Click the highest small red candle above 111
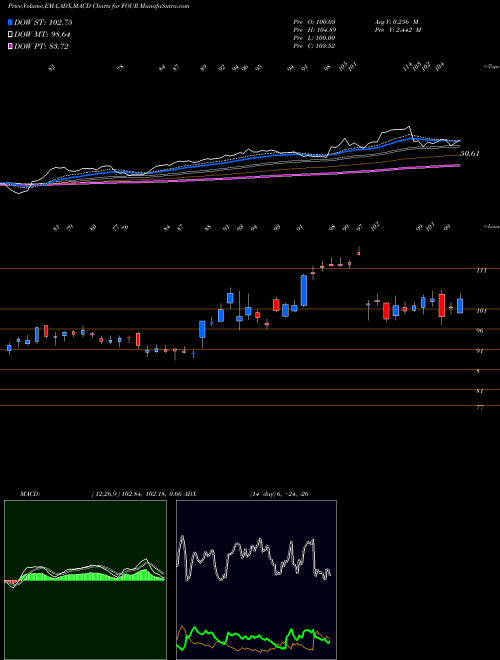Viewport: 500px width, 660px height. coord(359,253)
